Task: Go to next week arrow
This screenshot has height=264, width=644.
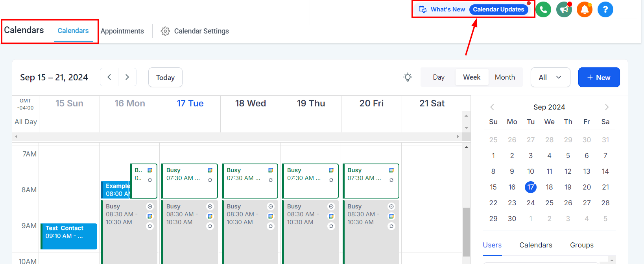Action: (x=127, y=77)
